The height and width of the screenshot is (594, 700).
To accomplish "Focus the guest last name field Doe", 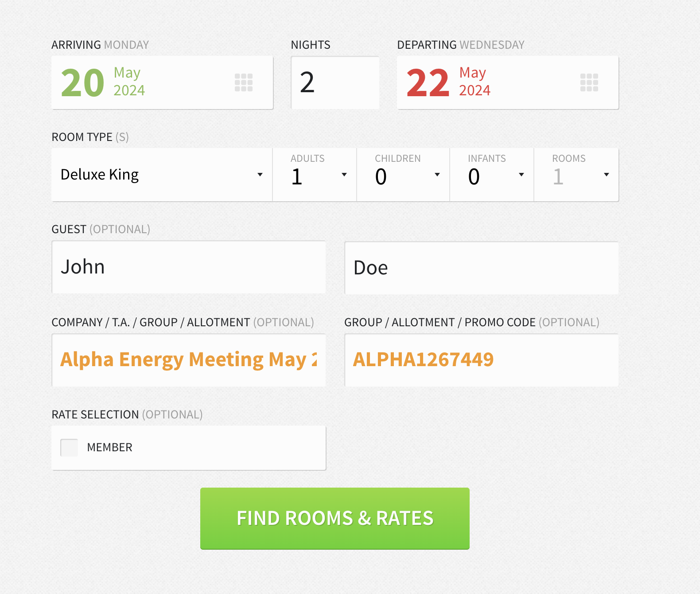I will pyautogui.click(x=481, y=268).
